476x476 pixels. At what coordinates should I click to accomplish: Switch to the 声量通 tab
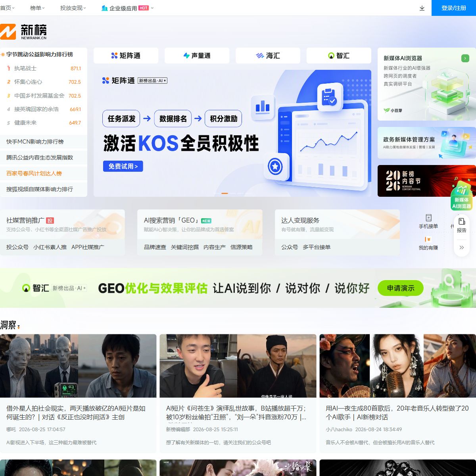(x=197, y=56)
